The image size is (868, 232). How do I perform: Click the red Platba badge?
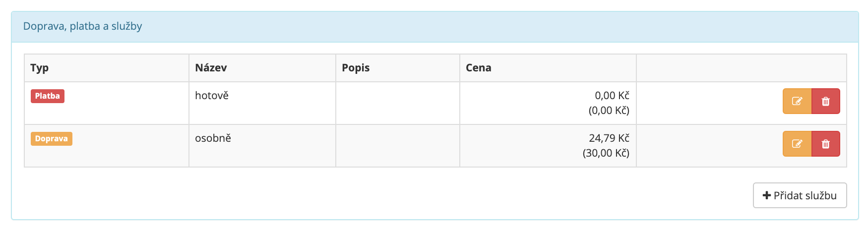click(x=48, y=96)
